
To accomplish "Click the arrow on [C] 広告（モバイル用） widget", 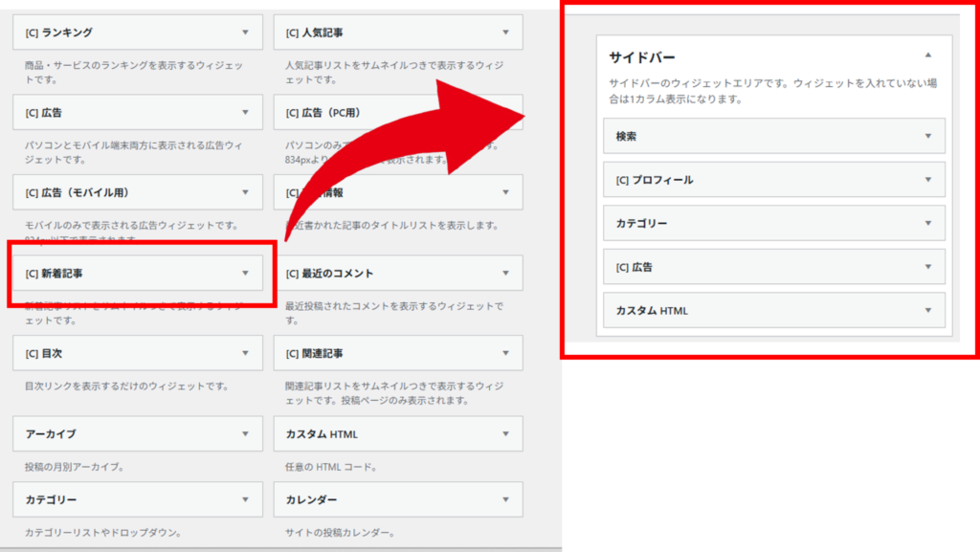I will tap(245, 192).
